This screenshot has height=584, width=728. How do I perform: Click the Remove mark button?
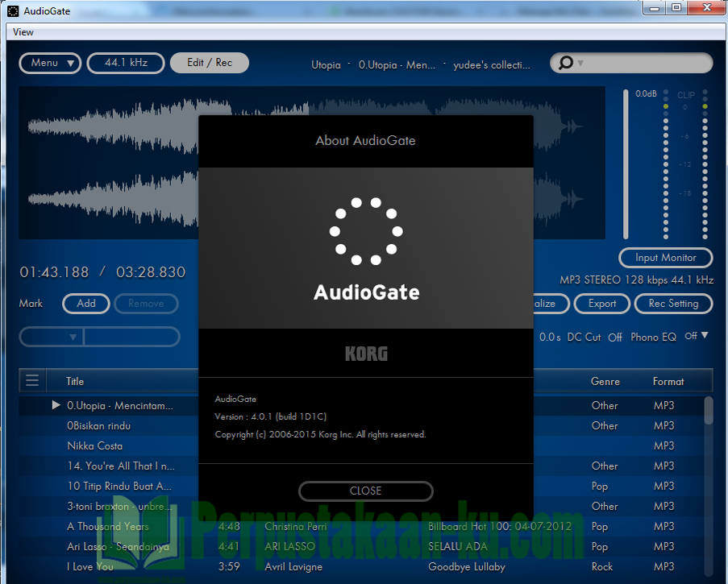click(146, 304)
